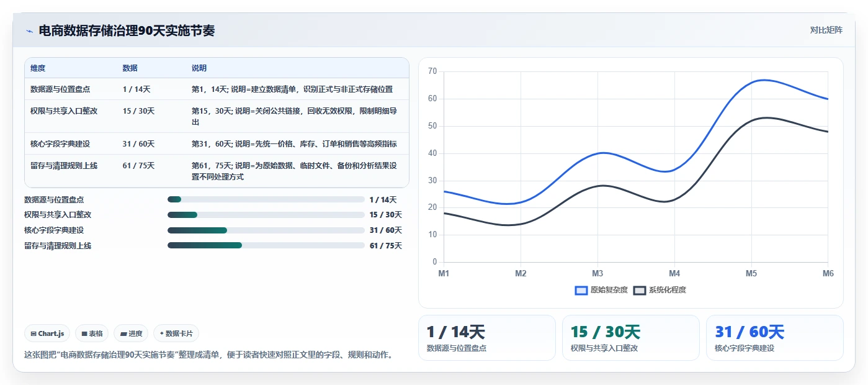Click the 数据 column header
Viewport: 868px width, 385px height.
pos(130,68)
